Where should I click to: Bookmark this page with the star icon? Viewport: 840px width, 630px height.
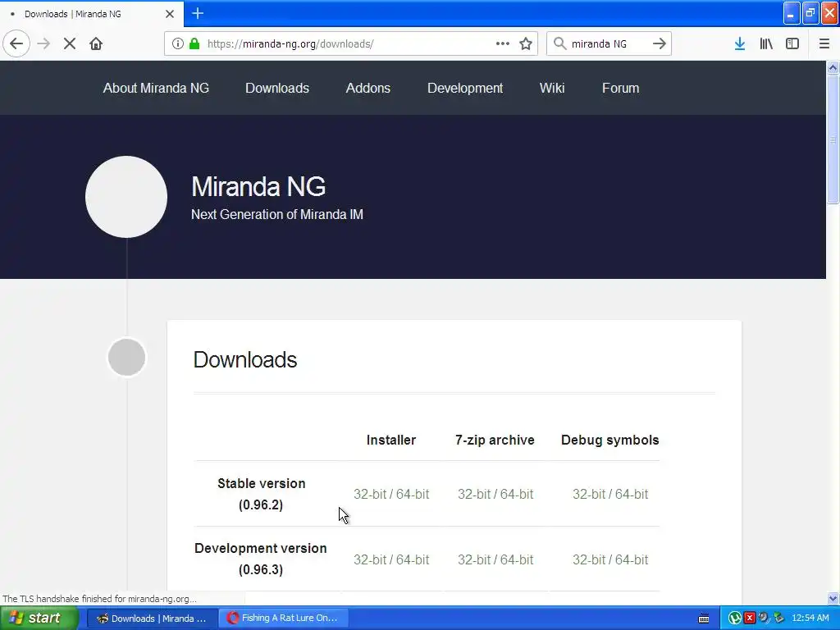click(x=526, y=43)
